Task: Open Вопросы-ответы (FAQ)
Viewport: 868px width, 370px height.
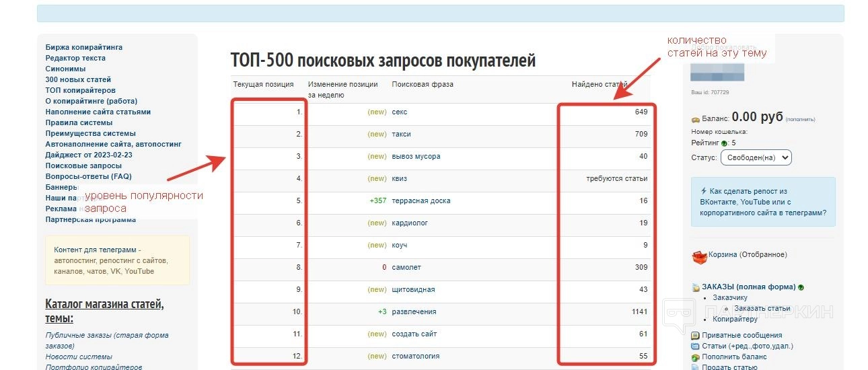Action: 89,176
